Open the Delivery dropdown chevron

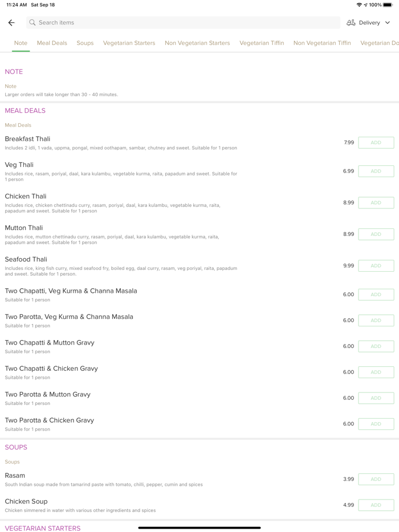[x=388, y=23]
